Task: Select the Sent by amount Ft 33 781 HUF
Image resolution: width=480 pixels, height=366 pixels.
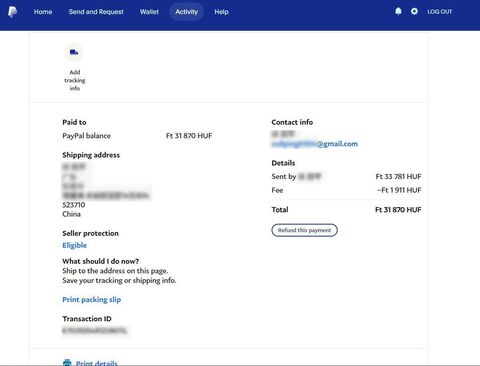Action: click(398, 176)
